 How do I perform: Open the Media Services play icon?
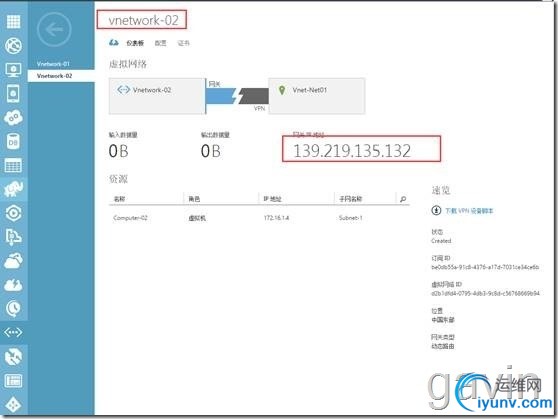[x=13, y=213]
